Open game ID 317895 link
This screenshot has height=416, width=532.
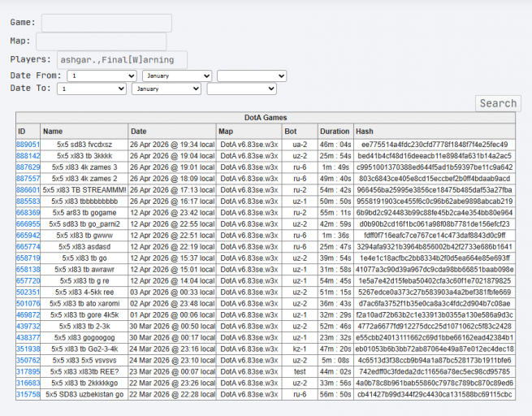(x=28, y=372)
